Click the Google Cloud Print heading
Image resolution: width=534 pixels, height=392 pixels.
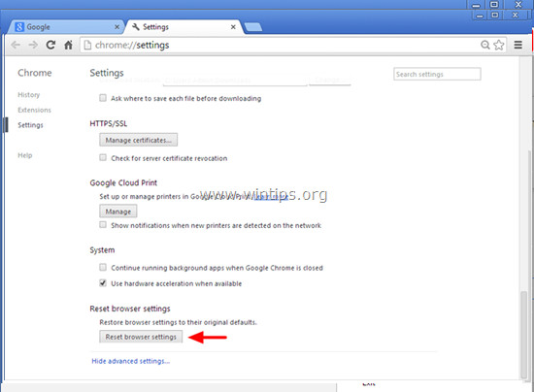(x=123, y=182)
